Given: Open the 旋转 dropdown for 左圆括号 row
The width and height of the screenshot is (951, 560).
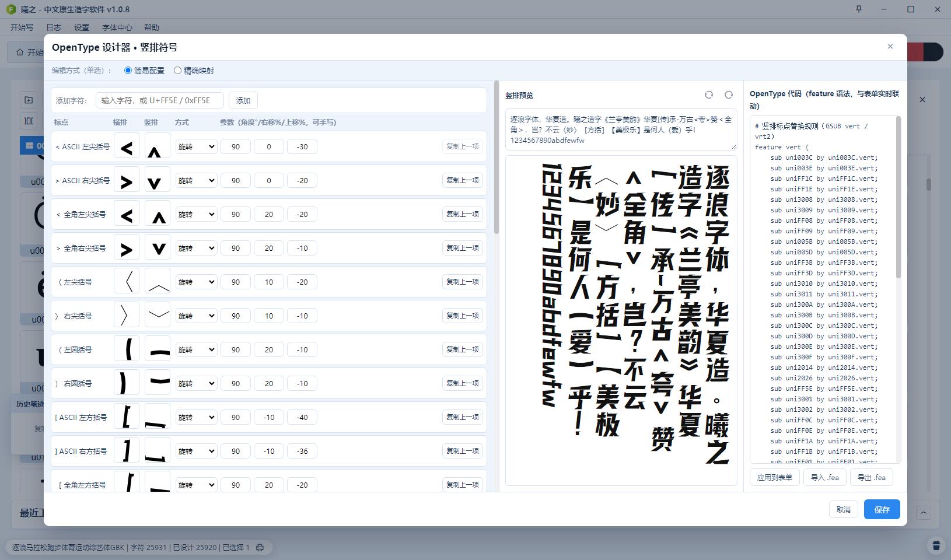Looking at the screenshot, I should point(196,350).
